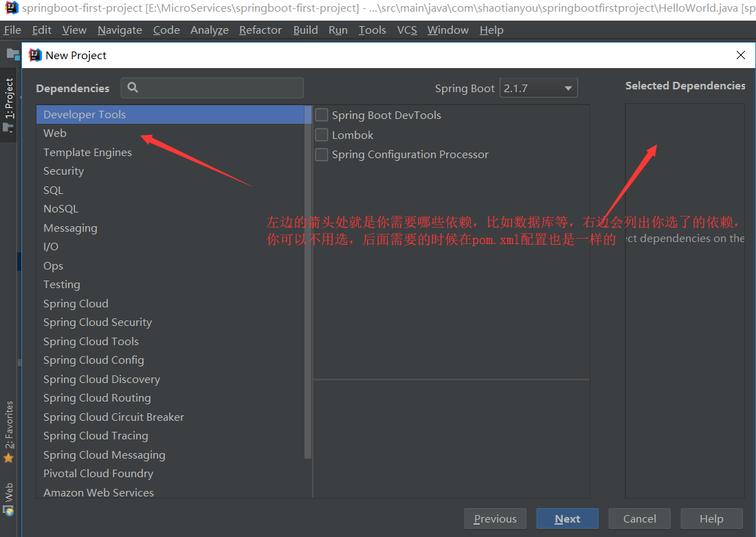This screenshot has height=537, width=756.
Task: Open the Help menu
Action: pos(491,30)
